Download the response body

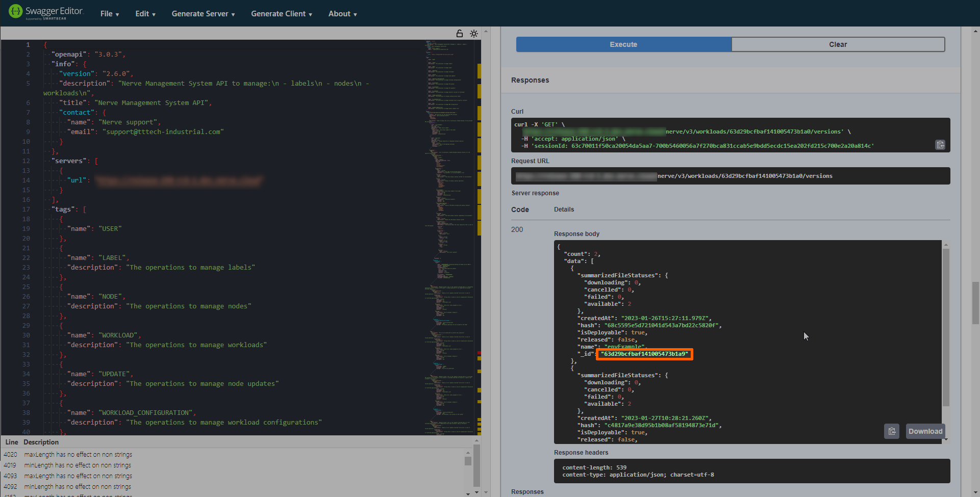[x=925, y=431]
